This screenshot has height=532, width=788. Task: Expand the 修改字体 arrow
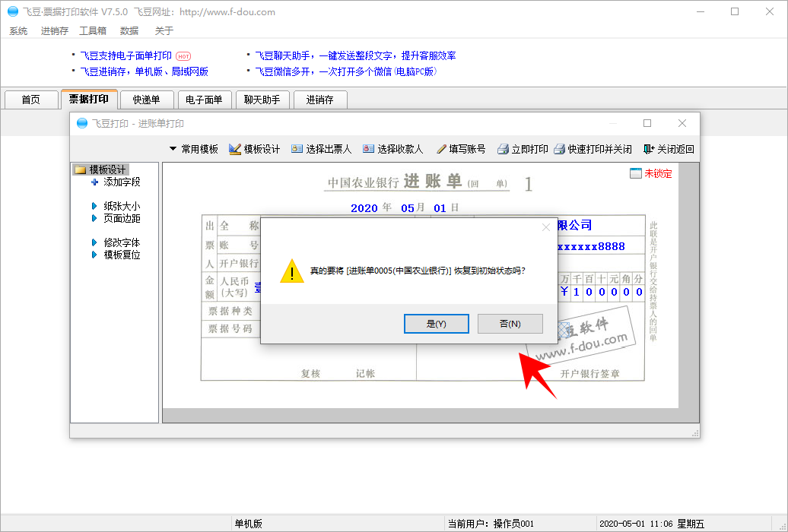(x=94, y=242)
